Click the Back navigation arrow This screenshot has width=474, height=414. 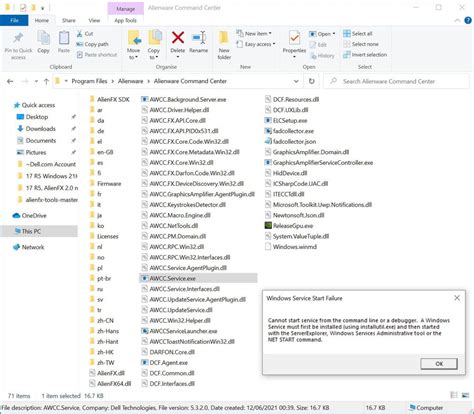click(x=10, y=81)
